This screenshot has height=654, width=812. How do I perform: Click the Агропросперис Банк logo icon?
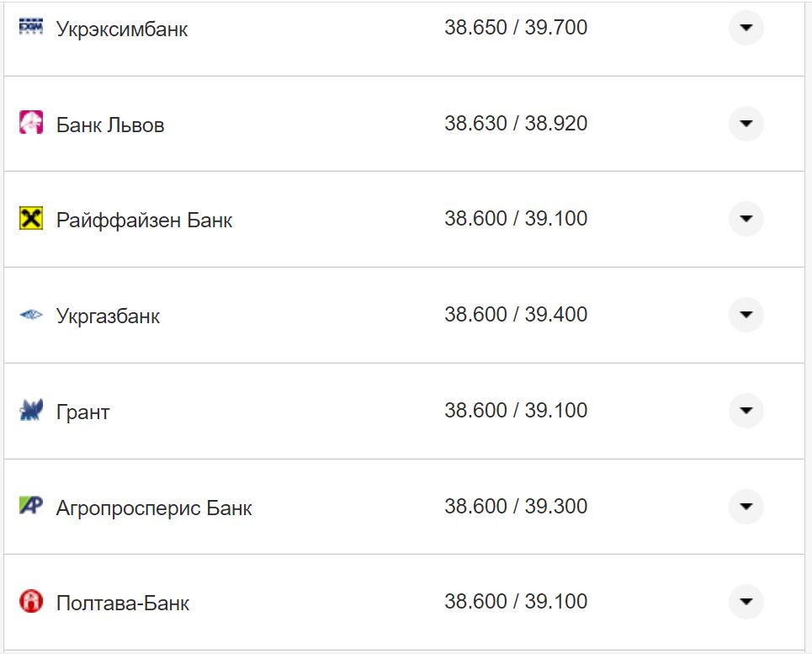30,506
